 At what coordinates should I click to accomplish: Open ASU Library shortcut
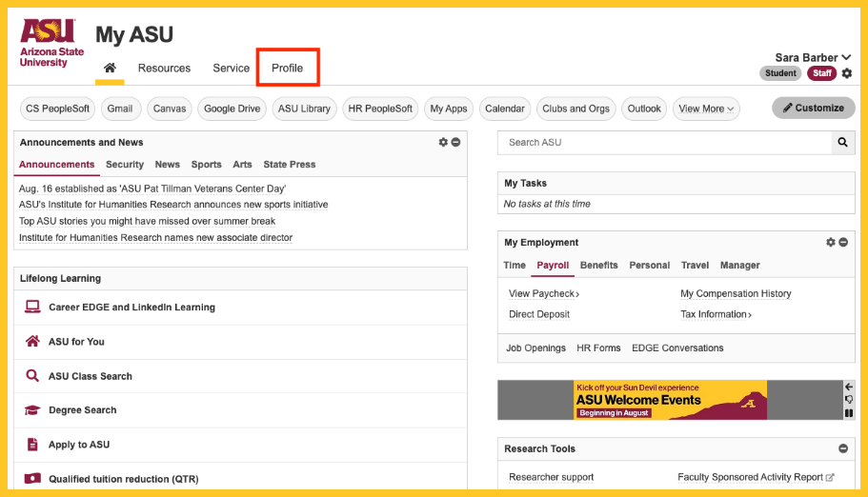click(x=304, y=109)
